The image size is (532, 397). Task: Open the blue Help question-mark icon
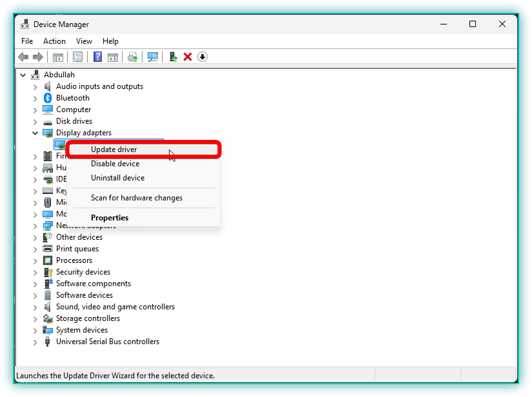pyautogui.click(x=98, y=57)
